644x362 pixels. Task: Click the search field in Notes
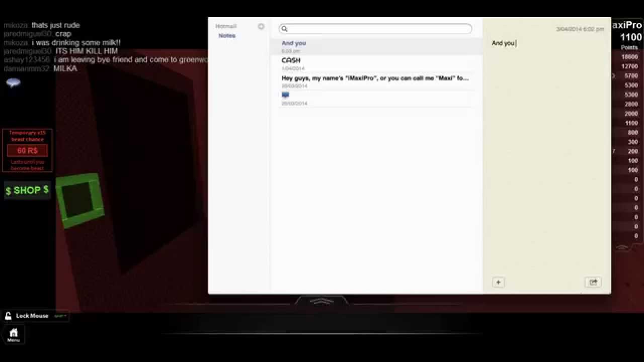click(375, 29)
